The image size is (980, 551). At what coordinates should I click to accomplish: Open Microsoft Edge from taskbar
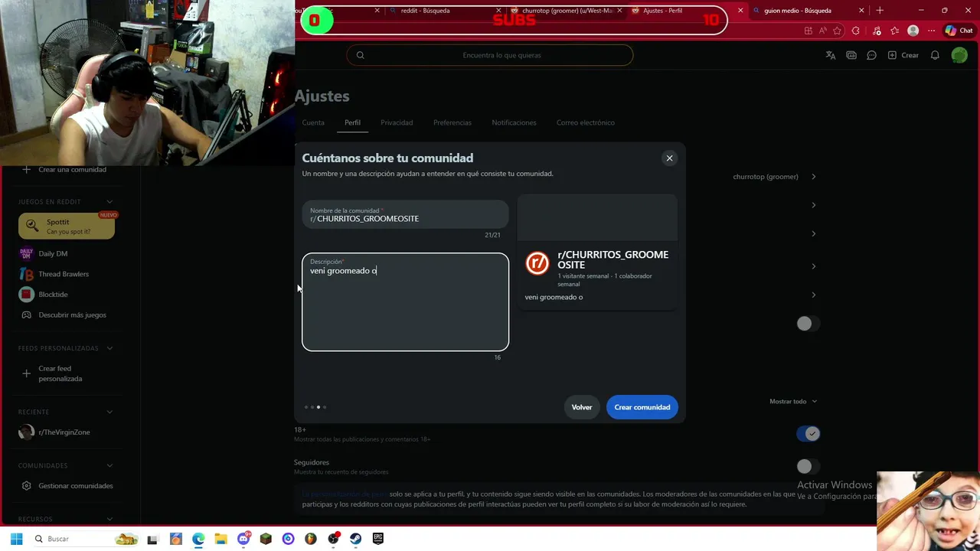pyautogui.click(x=198, y=539)
